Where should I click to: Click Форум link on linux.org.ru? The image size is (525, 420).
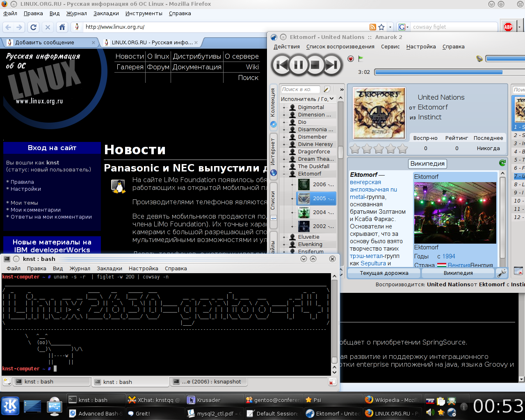pyautogui.click(x=158, y=67)
